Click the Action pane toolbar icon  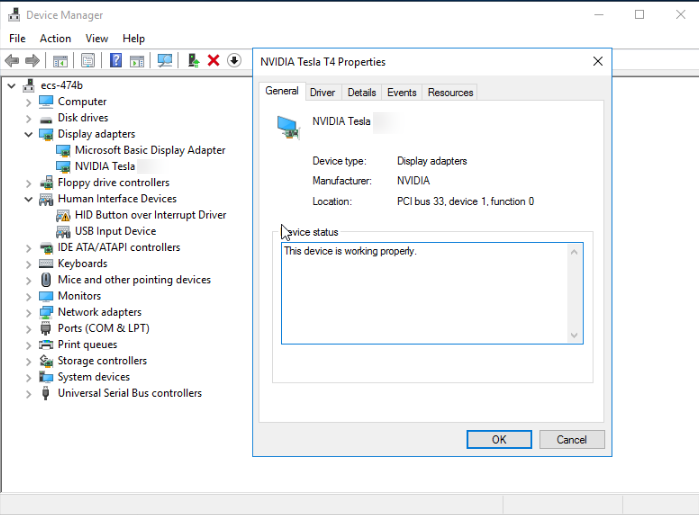137,60
